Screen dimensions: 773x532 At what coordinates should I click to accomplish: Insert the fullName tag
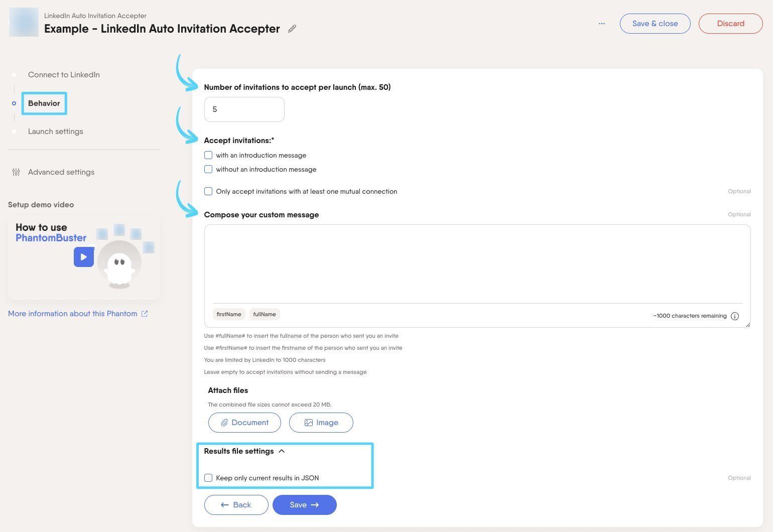265,314
